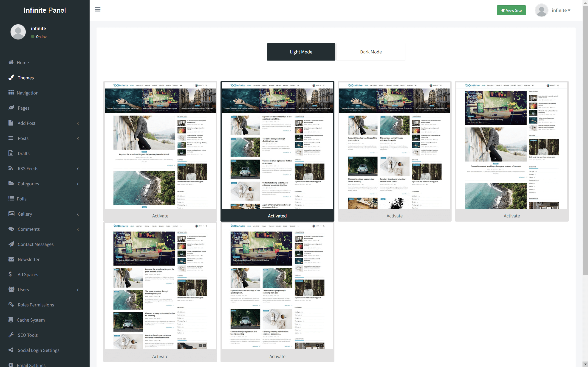Activate the first light theme
The image size is (588, 367).
coord(160,216)
